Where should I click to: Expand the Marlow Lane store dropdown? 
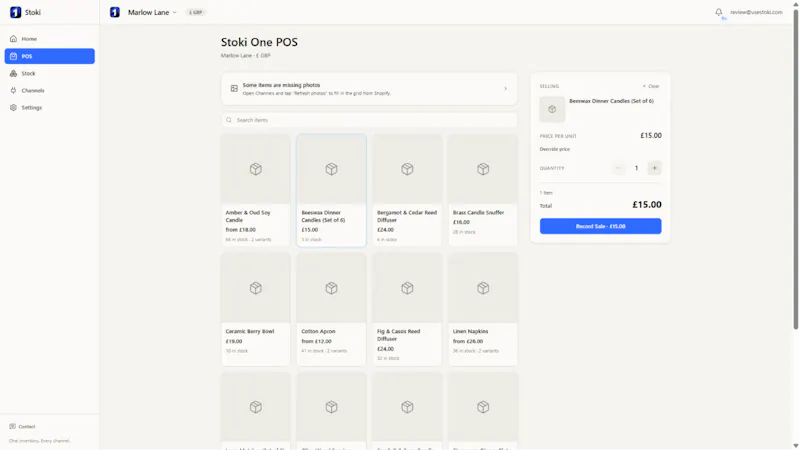point(152,12)
